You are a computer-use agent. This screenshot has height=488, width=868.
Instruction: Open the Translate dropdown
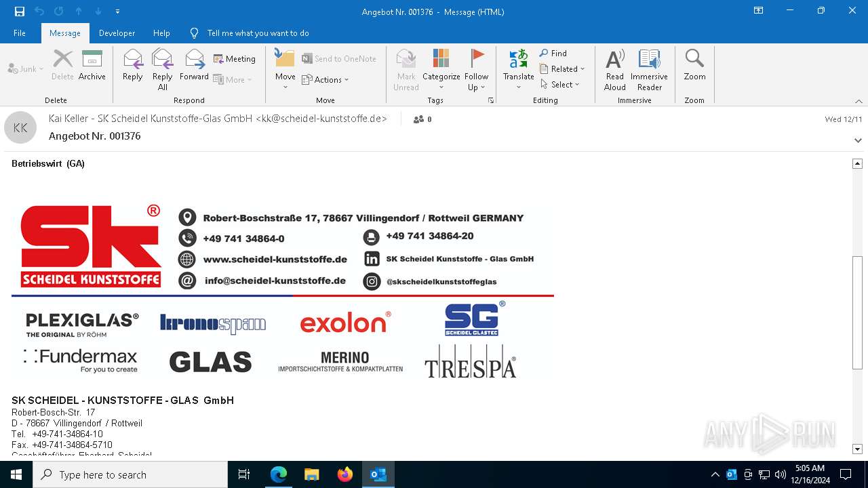coord(519,70)
